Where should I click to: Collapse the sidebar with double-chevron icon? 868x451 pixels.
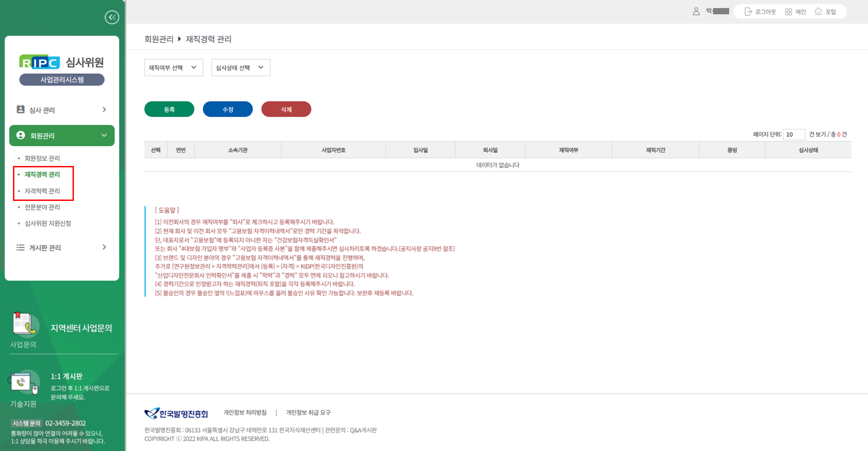pyautogui.click(x=112, y=17)
